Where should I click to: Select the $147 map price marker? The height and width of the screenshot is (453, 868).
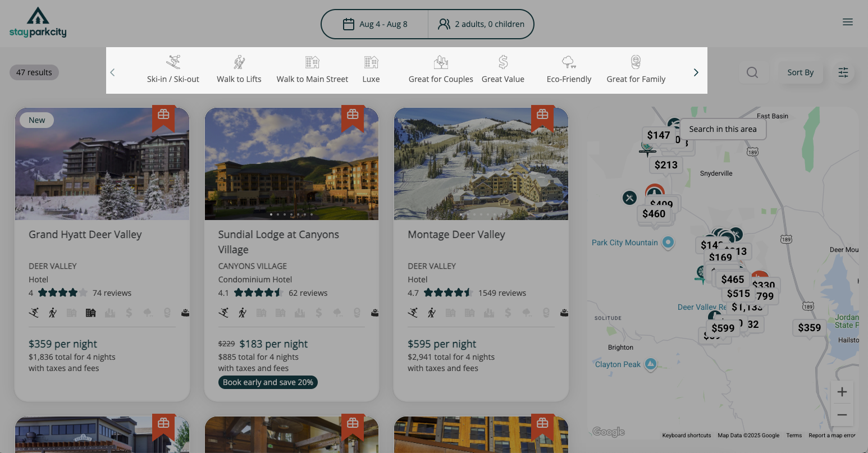658,135
